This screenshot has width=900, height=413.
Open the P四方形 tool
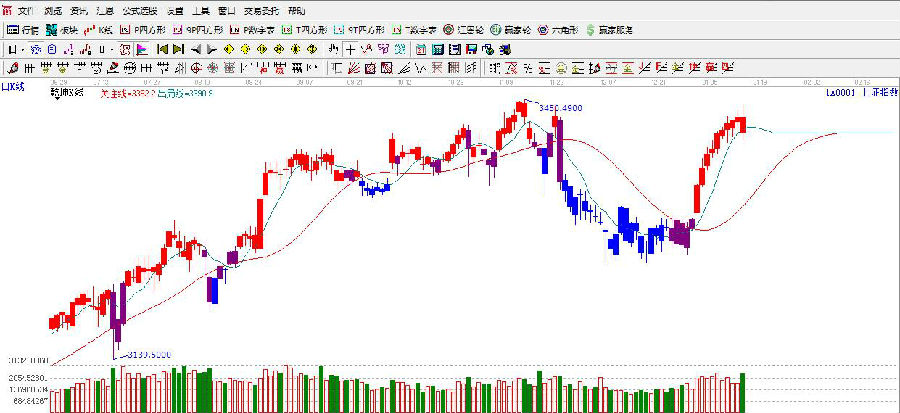145,30
